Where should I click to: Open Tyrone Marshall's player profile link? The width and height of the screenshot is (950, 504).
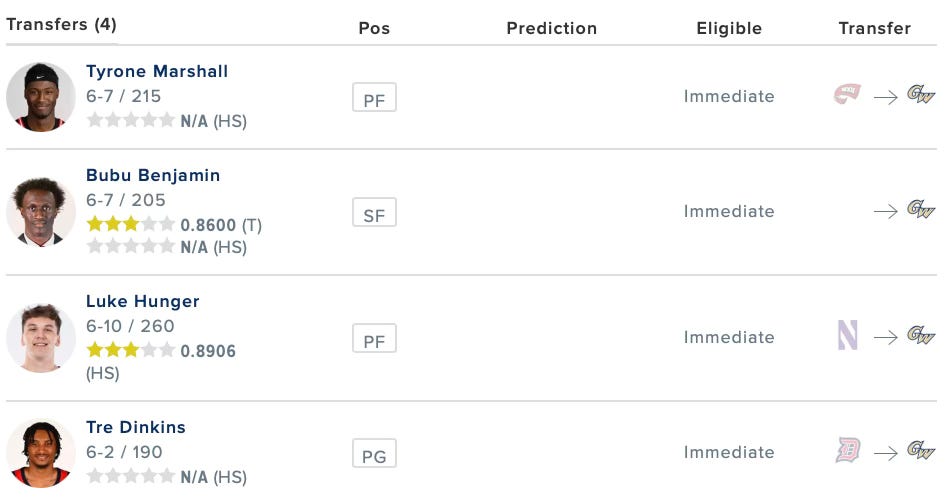[x=157, y=71]
